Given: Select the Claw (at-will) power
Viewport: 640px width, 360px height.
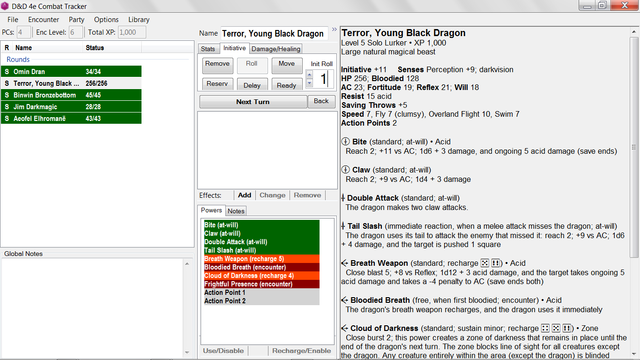Looking at the screenshot, I should [x=262, y=233].
